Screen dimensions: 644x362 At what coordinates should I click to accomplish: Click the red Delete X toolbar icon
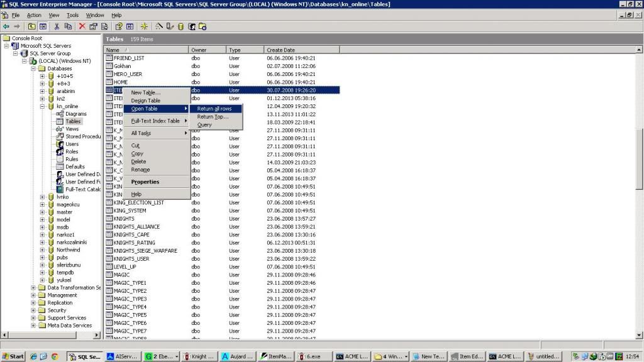coord(82,26)
